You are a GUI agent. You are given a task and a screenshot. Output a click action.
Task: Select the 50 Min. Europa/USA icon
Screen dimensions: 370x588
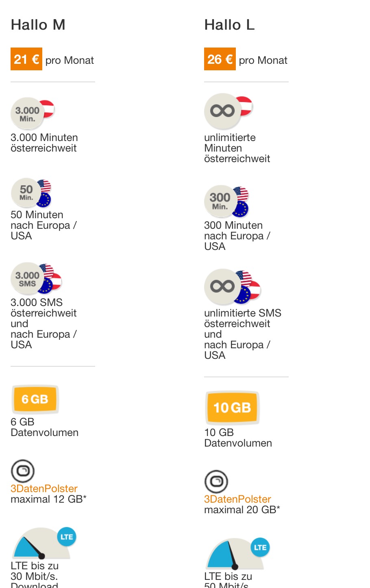(x=31, y=193)
